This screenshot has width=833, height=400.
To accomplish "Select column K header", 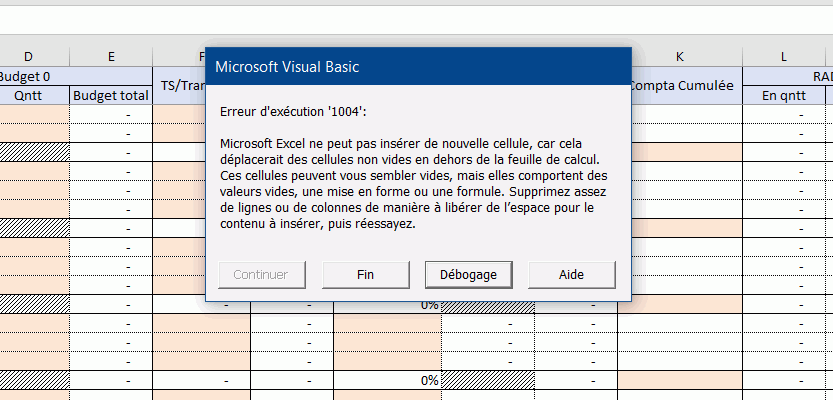I will (679, 55).
